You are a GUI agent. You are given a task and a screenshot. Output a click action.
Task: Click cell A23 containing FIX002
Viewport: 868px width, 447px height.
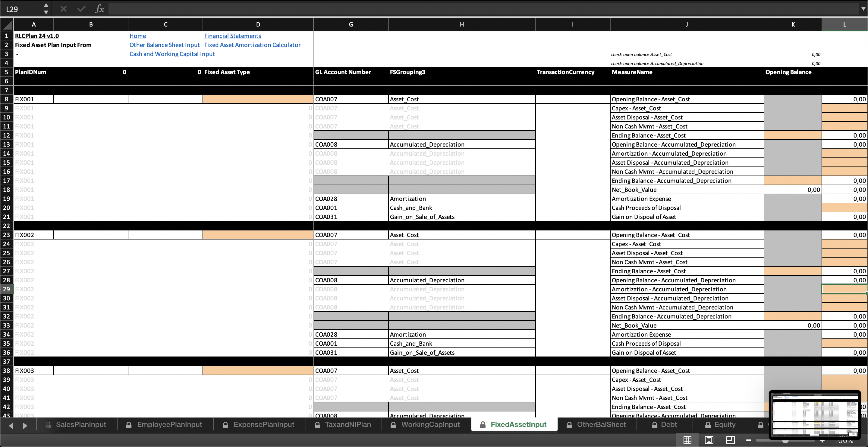(33, 235)
